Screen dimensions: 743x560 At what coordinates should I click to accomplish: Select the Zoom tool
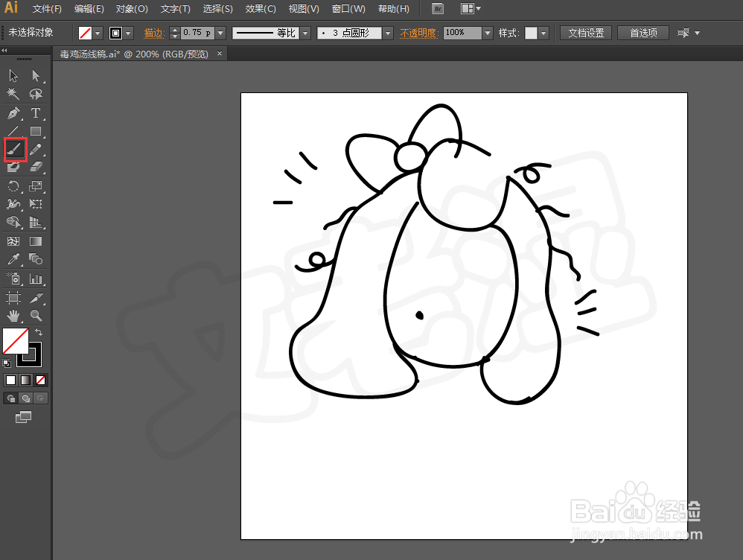[36, 315]
